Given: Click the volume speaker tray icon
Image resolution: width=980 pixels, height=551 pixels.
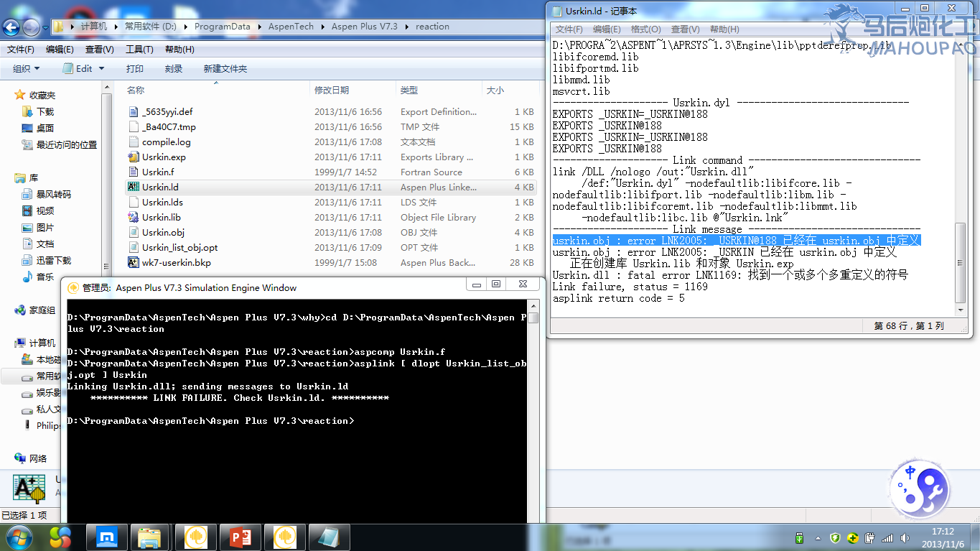Looking at the screenshot, I should (x=906, y=537).
